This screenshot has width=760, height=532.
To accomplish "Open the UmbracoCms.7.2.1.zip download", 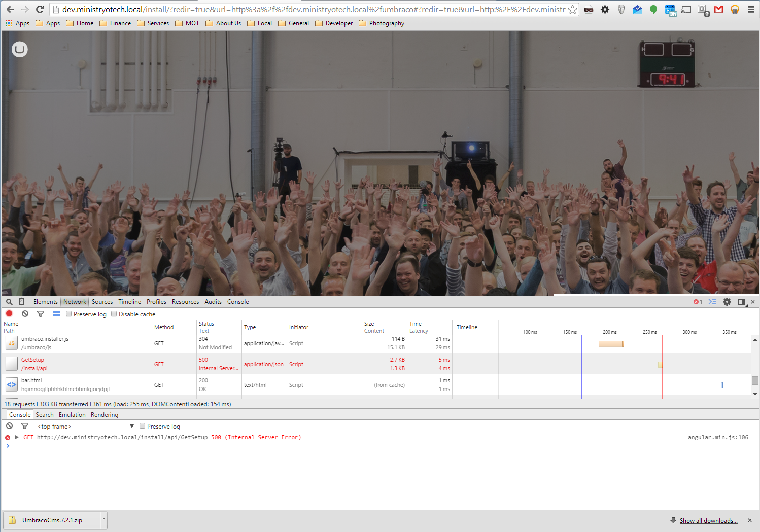I will 52,520.
